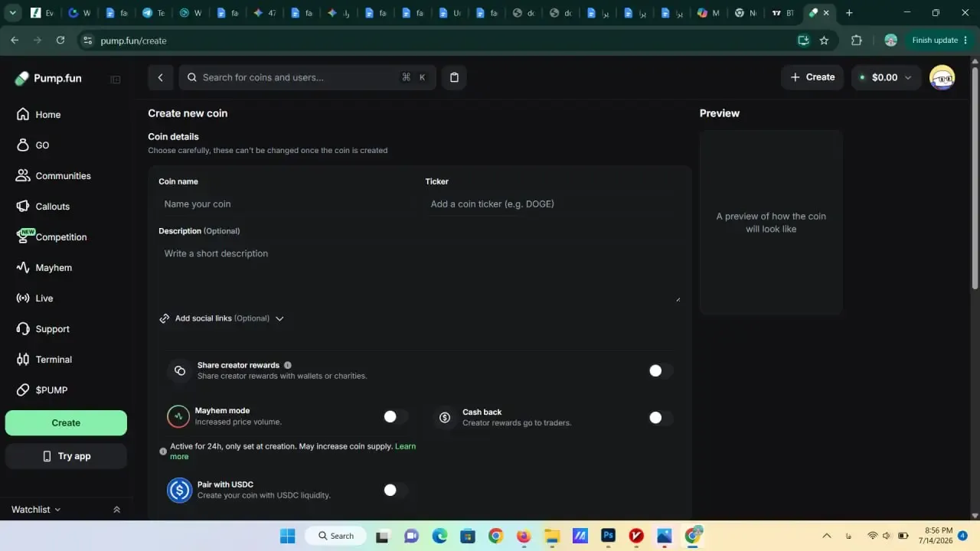The image size is (980, 551).
Task: Open the $0.00 balance dropdown
Action: [886, 77]
